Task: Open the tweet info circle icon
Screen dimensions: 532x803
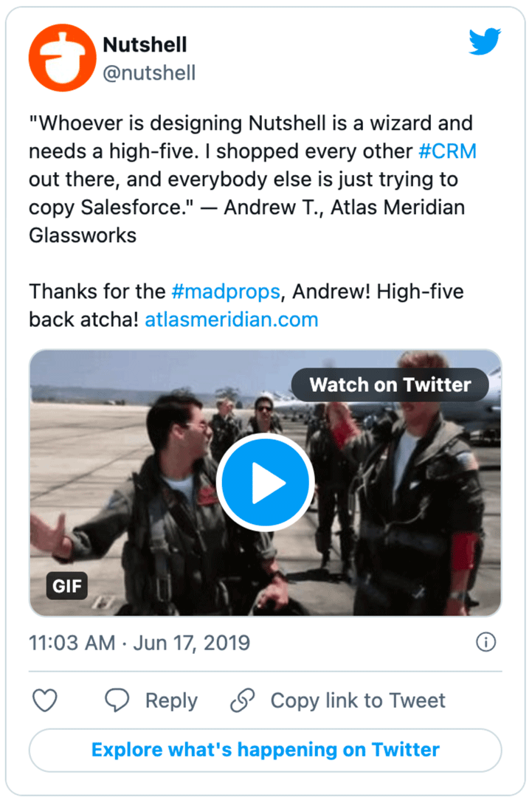Action: pos(486,643)
